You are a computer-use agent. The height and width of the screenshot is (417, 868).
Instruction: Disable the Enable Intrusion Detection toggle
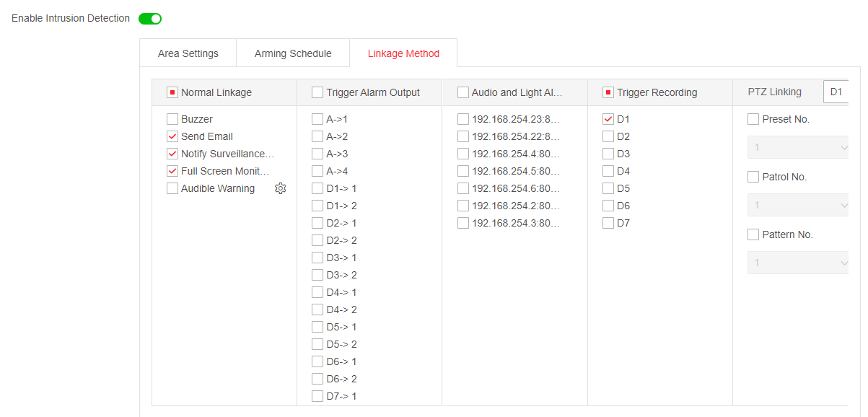(150, 19)
